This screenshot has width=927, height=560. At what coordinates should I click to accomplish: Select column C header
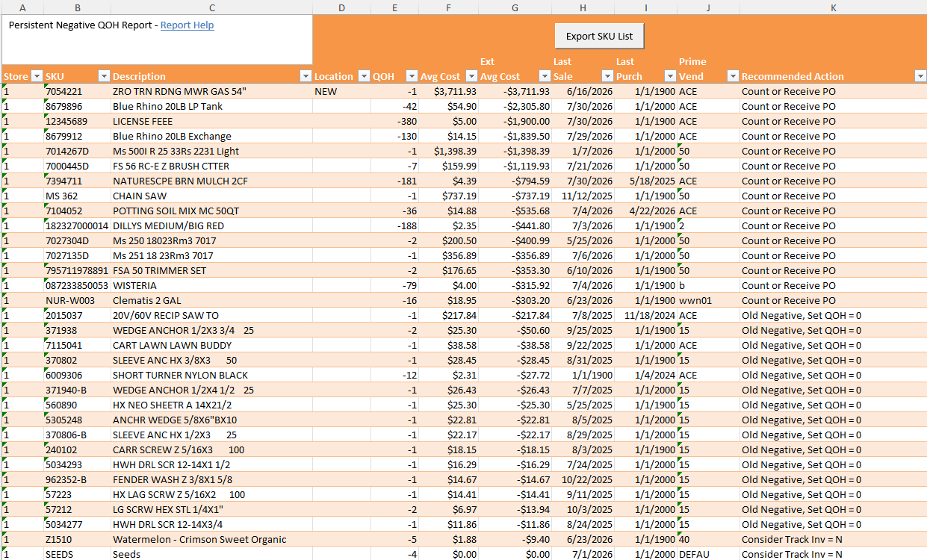click(x=211, y=7)
